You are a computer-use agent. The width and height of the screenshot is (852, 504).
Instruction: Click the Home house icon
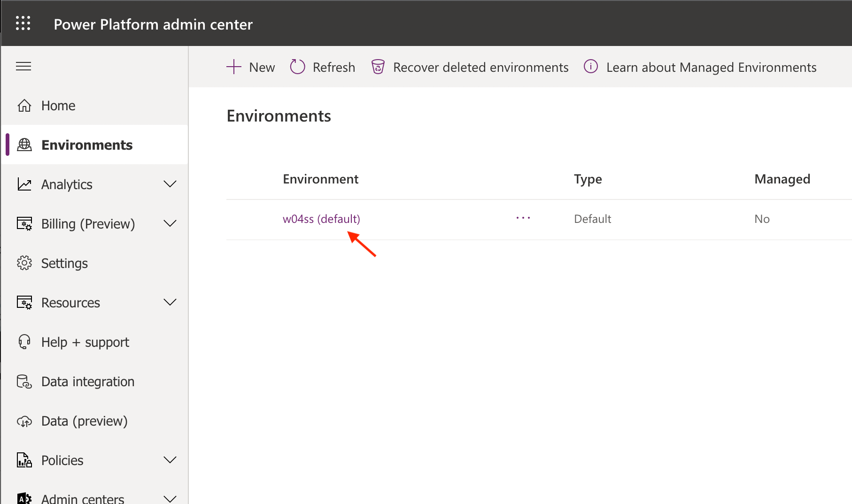click(x=24, y=106)
